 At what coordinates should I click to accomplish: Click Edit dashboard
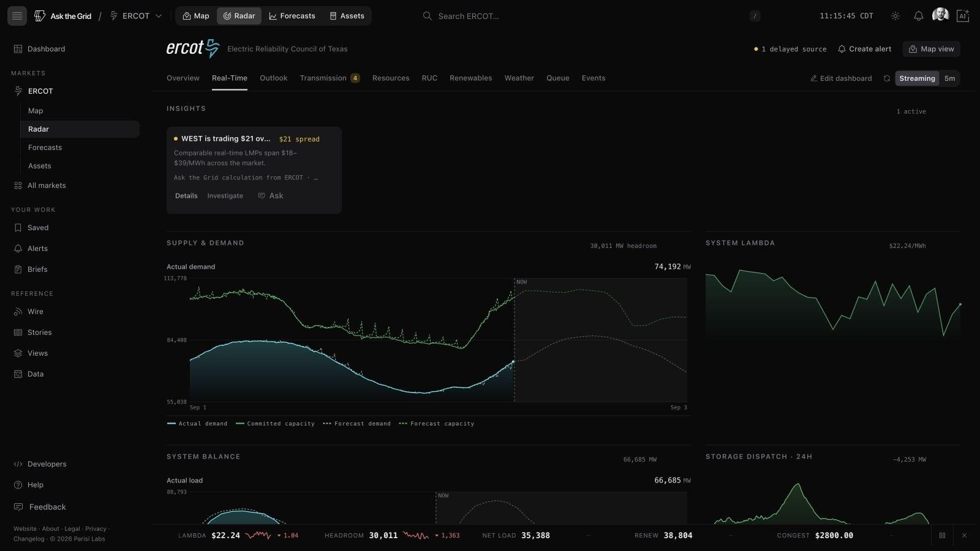coord(841,78)
